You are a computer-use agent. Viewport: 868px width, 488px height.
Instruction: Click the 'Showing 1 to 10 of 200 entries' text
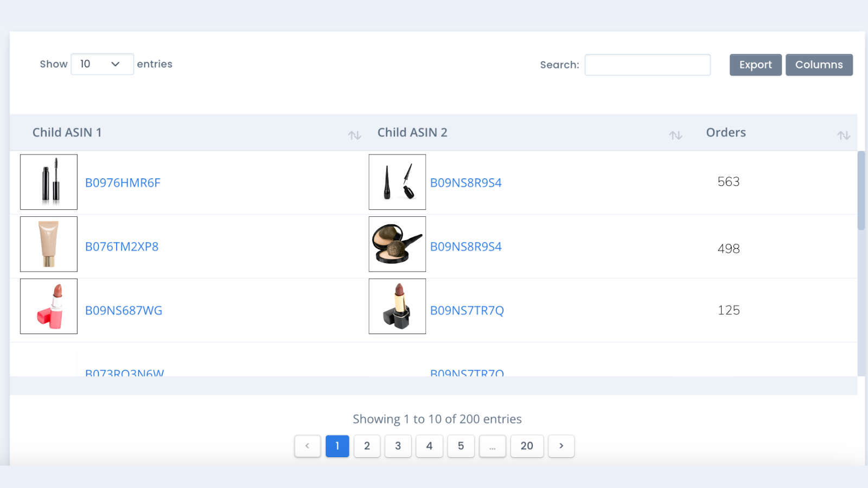click(437, 419)
